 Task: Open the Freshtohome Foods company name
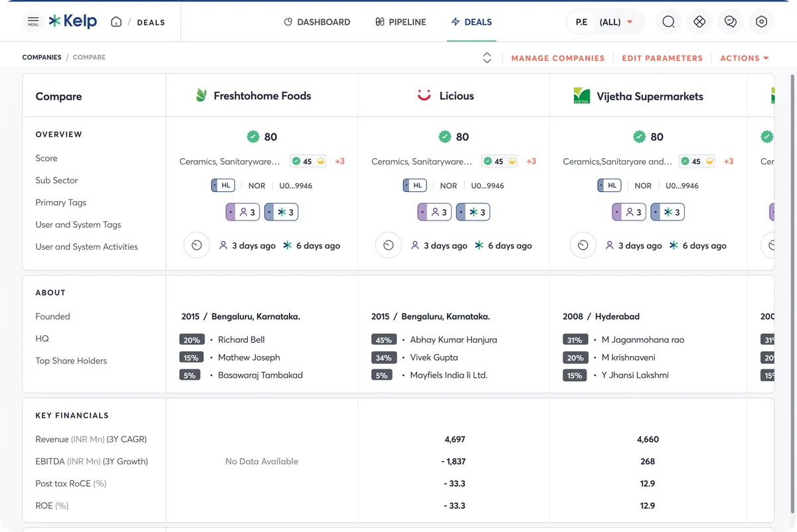262,96
